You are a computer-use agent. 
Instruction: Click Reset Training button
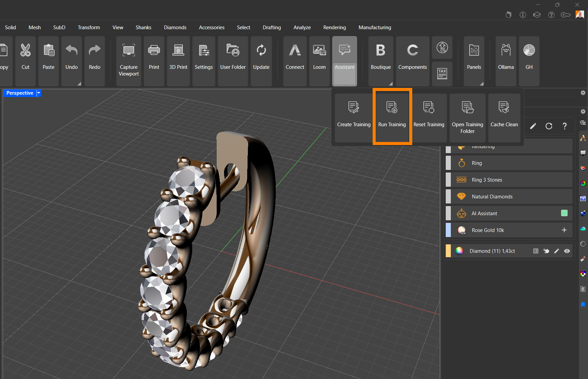coord(429,114)
